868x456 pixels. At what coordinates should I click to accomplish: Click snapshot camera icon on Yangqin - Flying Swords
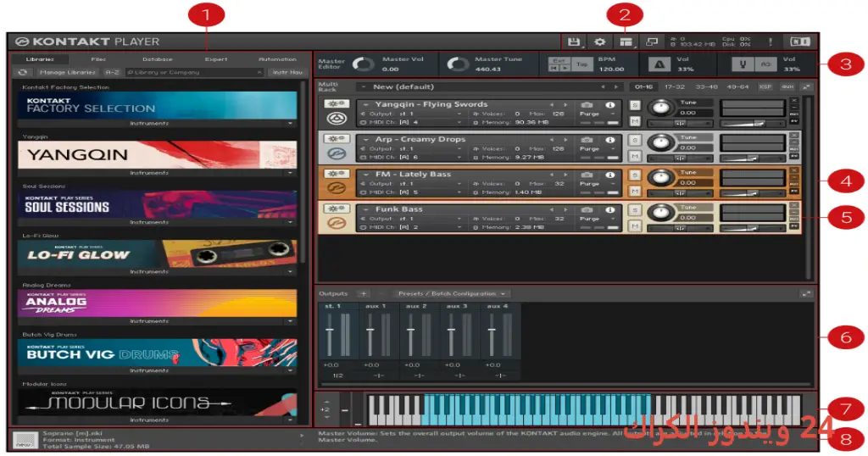coord(587,104)
